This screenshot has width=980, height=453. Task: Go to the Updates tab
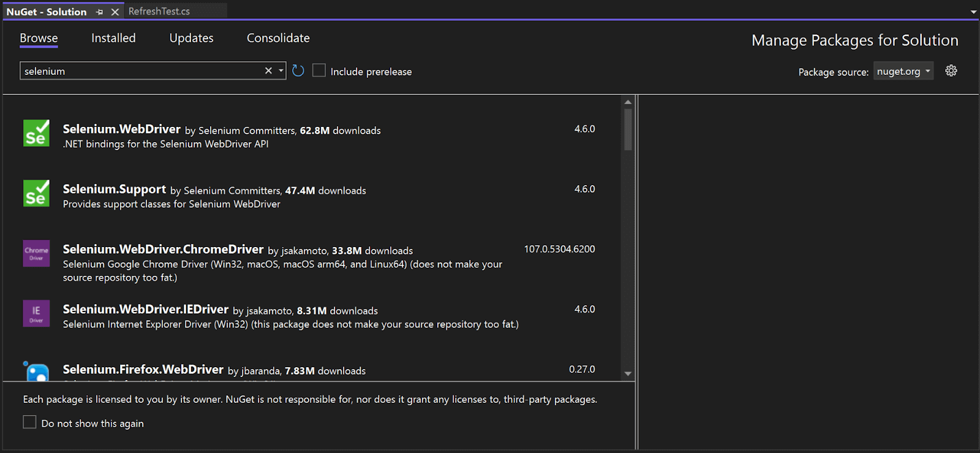tap(191, 38)
